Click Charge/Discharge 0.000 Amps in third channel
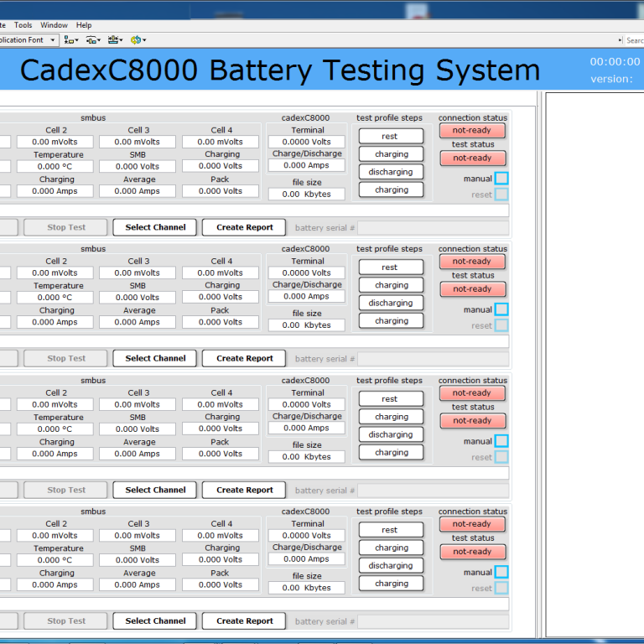The image size is (644, 644). point(306,428)
